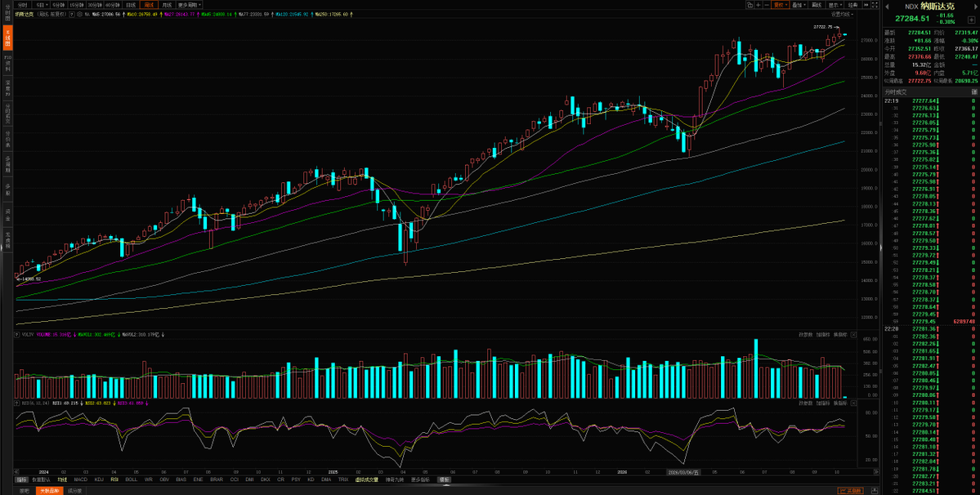Click 换指标 in volume panel
The height and width of the screenshot is (495, 980).
click(839, 335)
